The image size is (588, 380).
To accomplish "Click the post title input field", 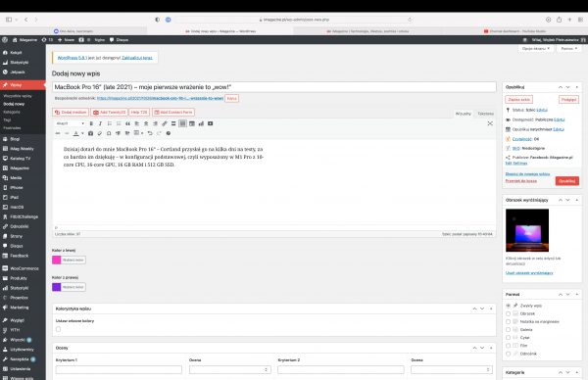I will (x=274, y=87).
